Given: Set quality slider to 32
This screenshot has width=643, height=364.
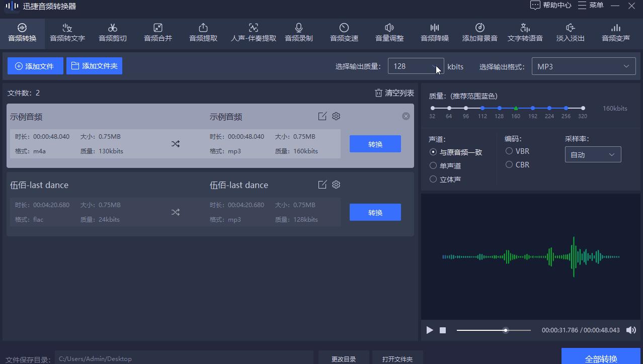Looking at the screenshot, I should click(x=433, y=108).
